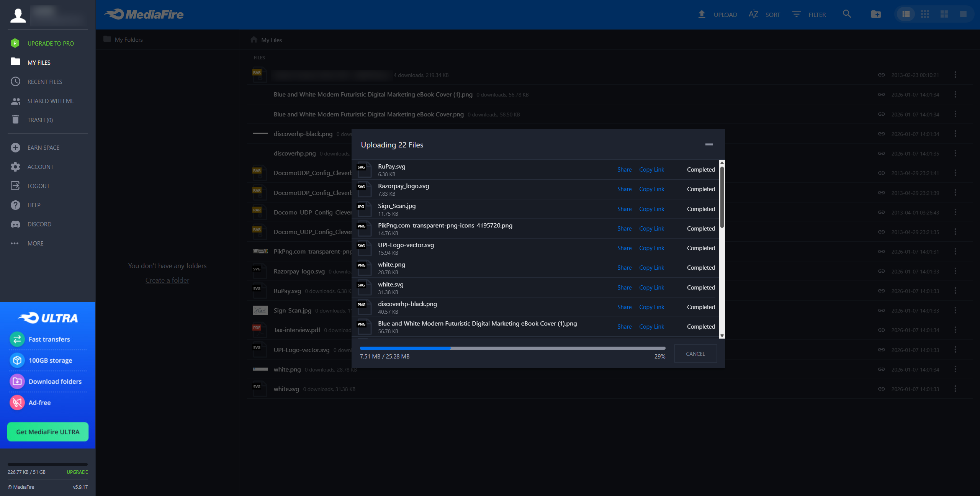Open the Filter options
Screen dimensions: 980x496
click(808, 14)
